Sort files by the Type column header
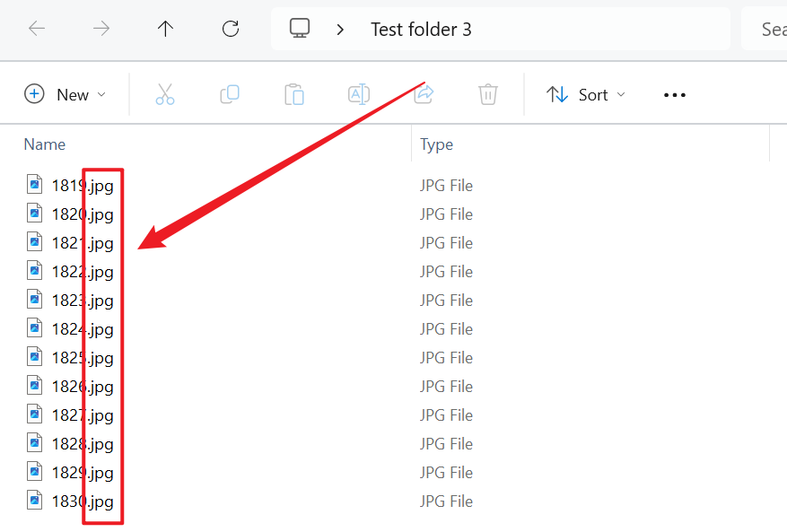This screenshot has width=787, height=532. 437,144
